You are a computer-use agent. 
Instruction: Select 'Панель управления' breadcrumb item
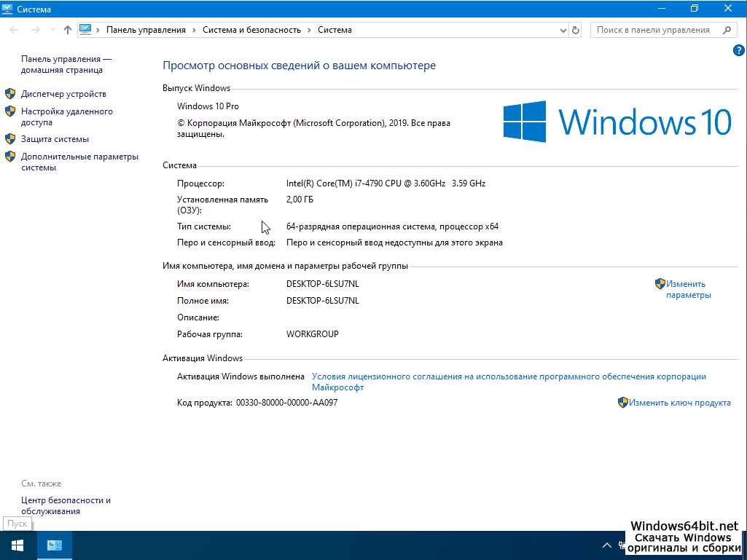click(146, 30)
